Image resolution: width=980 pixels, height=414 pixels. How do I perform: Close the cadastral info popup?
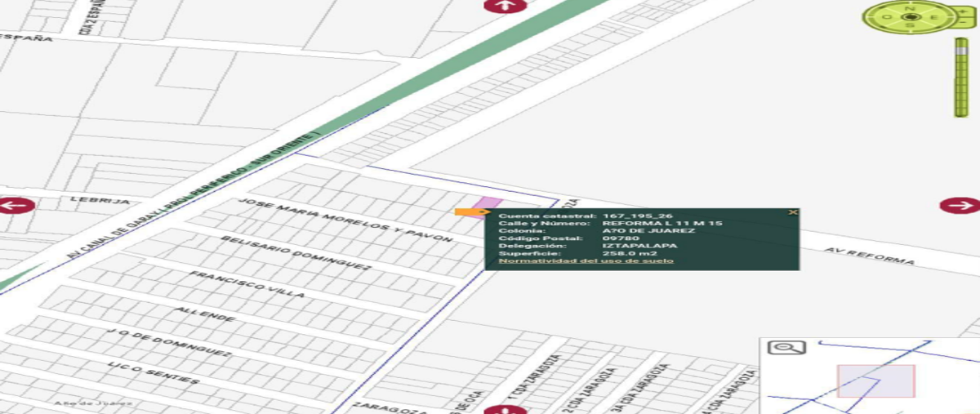click(792, 212)
